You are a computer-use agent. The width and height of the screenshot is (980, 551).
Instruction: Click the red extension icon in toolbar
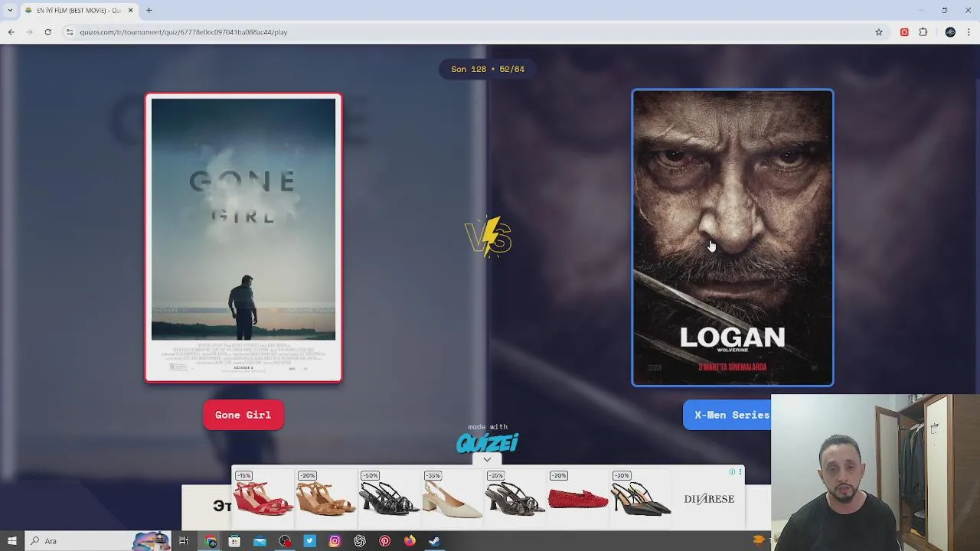click(x=904, y=32)
